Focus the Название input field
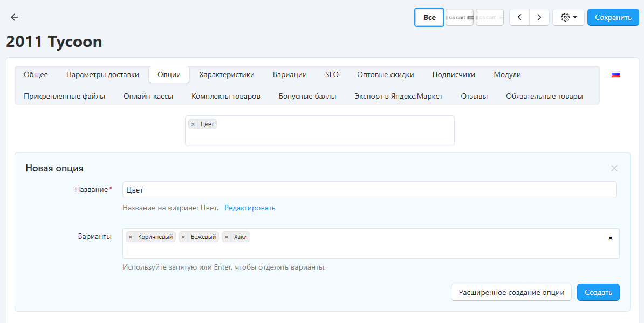644x323 pixels. (369, 190)
